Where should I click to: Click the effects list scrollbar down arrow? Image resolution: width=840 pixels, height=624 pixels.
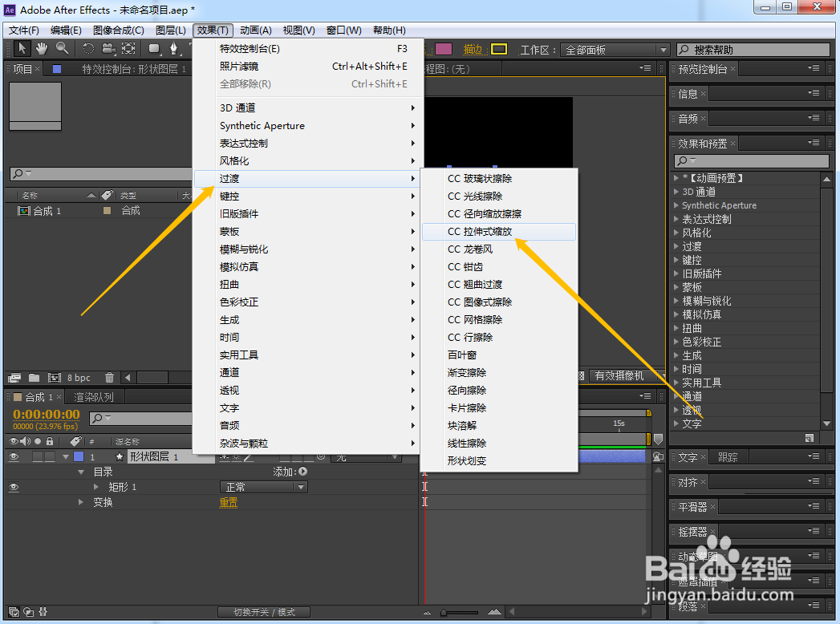(826, 423)
